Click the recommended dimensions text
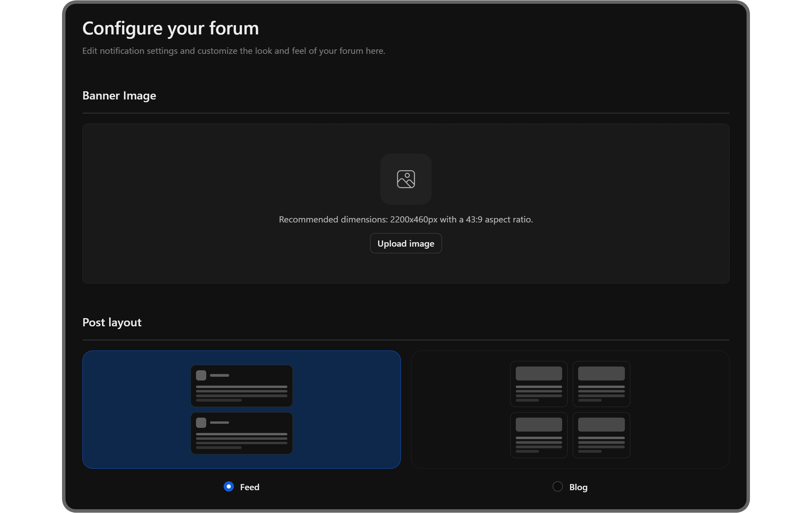This screenshot has height=513, width=812. pyautogui.click(x=406, y=219)
